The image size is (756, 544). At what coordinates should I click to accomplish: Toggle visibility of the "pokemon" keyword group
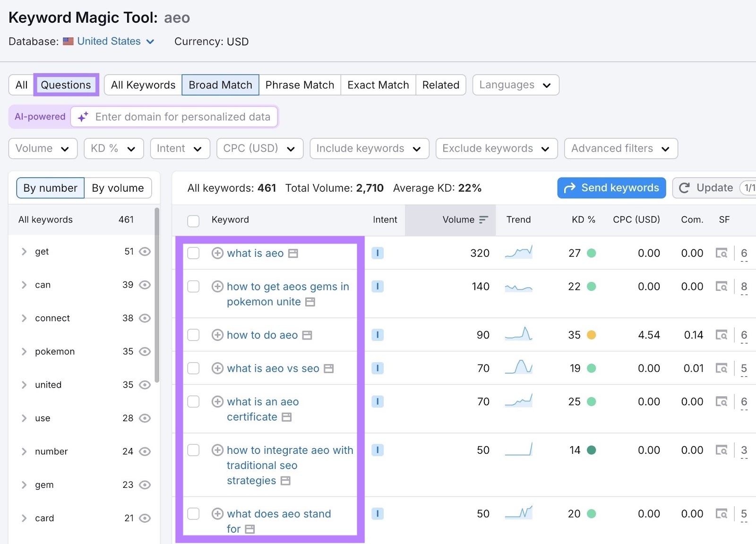(145, 351)
